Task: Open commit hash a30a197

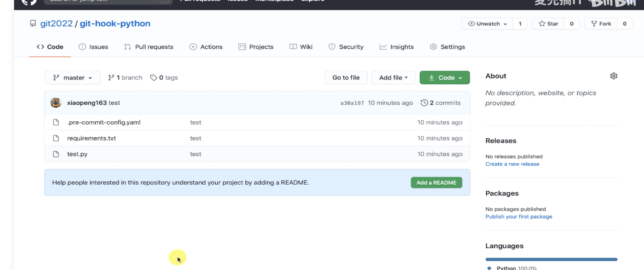Action: click(352, 103)
